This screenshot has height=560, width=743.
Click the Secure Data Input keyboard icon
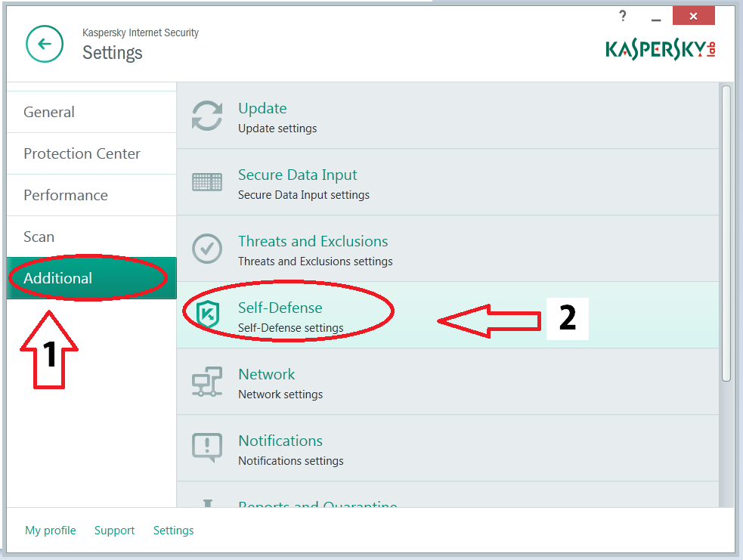[x=207, y=182]
